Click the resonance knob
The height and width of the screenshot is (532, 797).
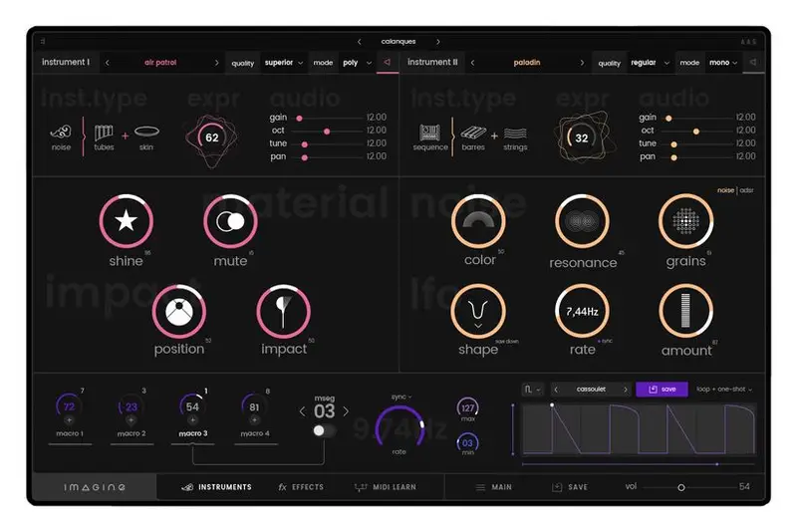tap(583, 221)
